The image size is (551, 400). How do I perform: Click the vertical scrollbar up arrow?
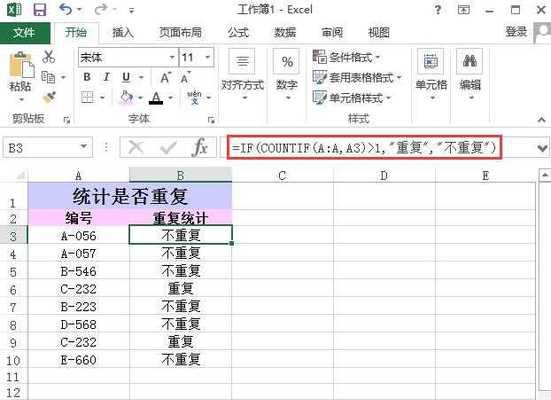[545, 174]
